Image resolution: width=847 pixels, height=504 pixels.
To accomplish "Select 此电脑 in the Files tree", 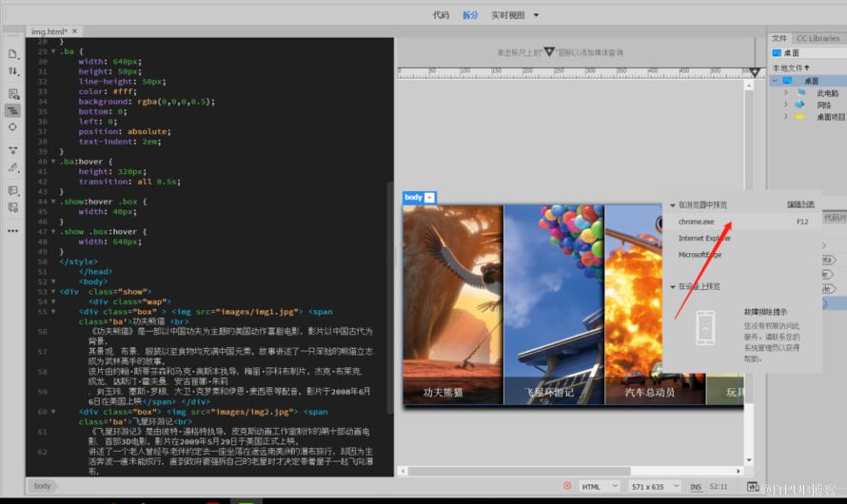I will pyautogui.click(x=827, y=93).
